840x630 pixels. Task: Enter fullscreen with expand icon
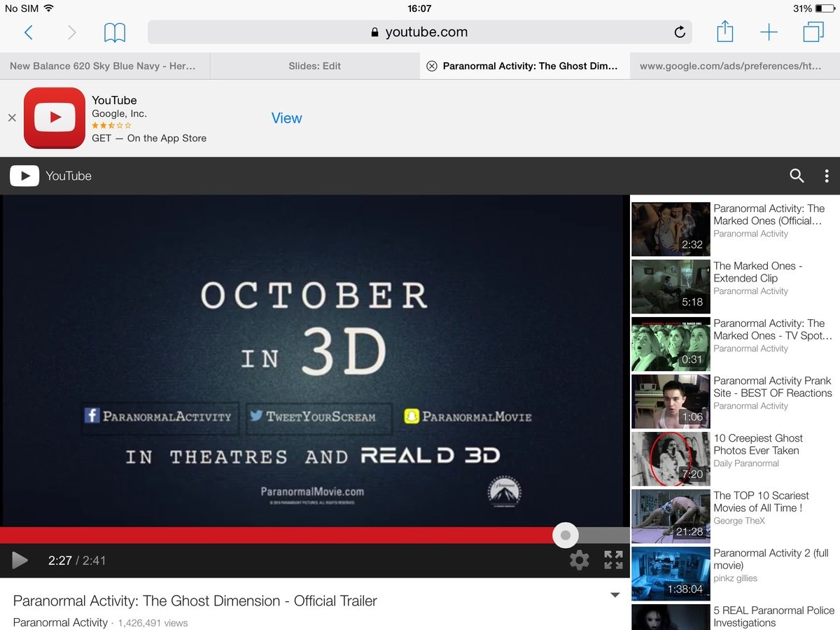[614, 560]
